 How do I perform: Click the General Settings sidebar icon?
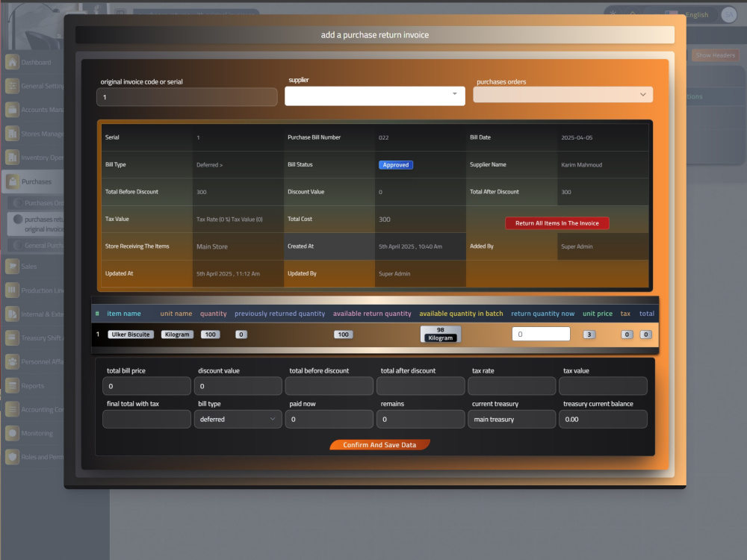click(12, 86)
